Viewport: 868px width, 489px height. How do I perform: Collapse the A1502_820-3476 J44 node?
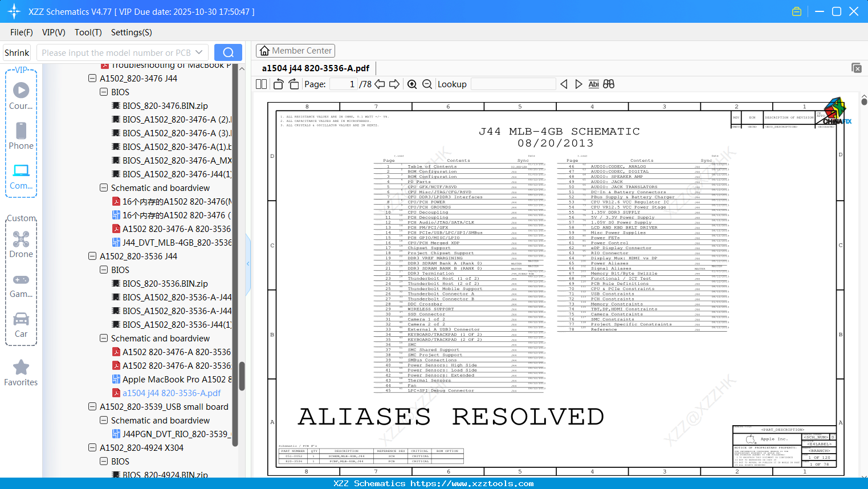click(92, 78)
